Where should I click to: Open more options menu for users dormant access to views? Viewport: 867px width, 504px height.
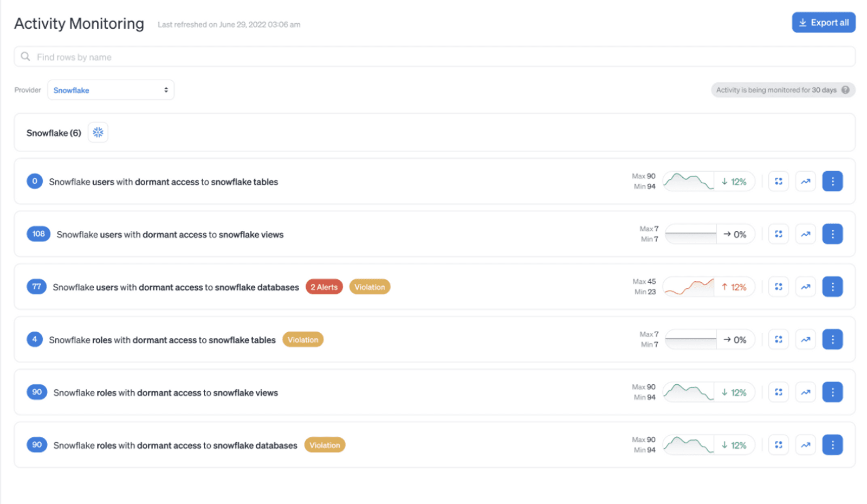point(832,234)
